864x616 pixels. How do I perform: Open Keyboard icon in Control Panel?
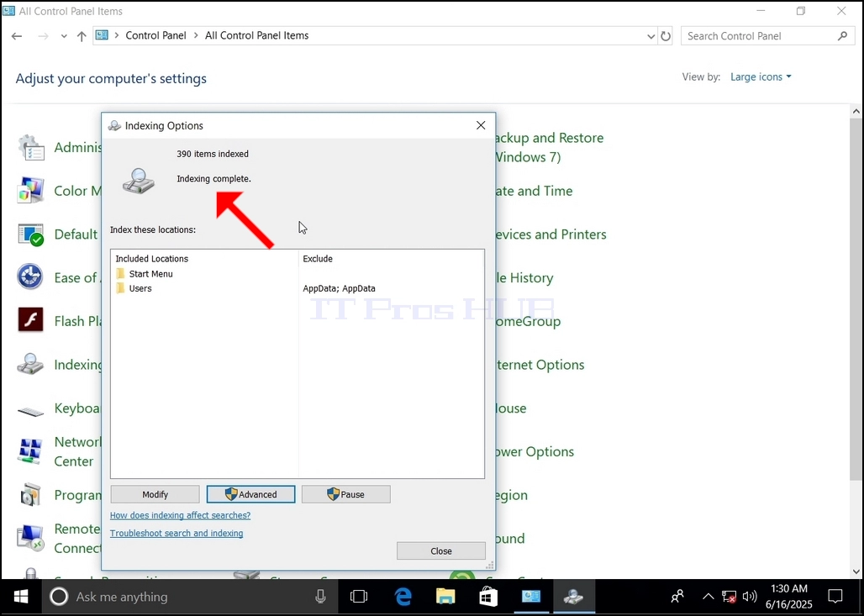click(x=31, y=410)
